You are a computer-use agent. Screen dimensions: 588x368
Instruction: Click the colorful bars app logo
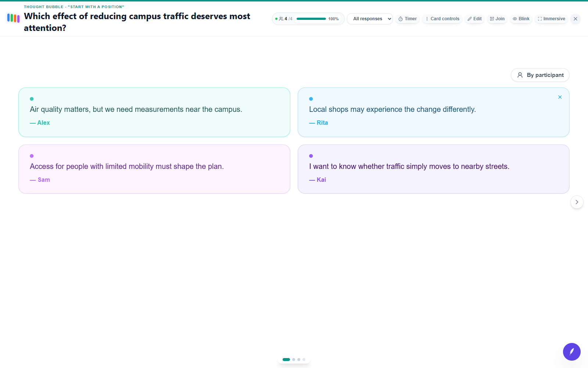13,18
